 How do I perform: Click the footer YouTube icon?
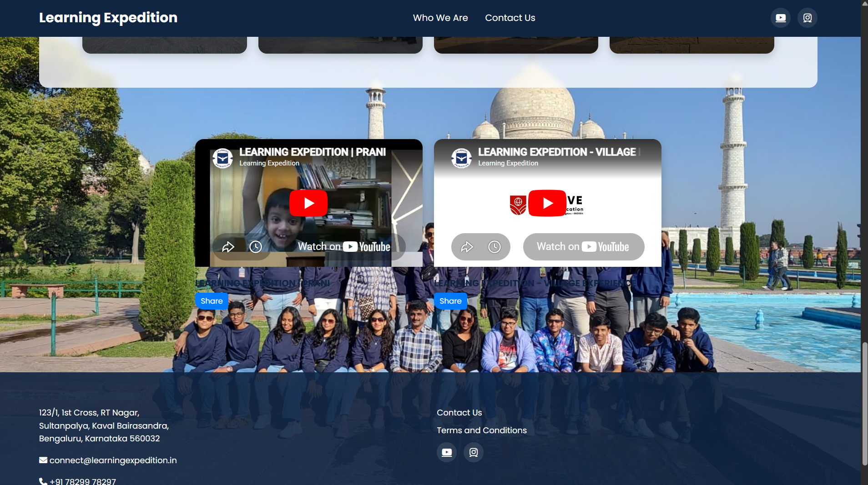[447, 452]
